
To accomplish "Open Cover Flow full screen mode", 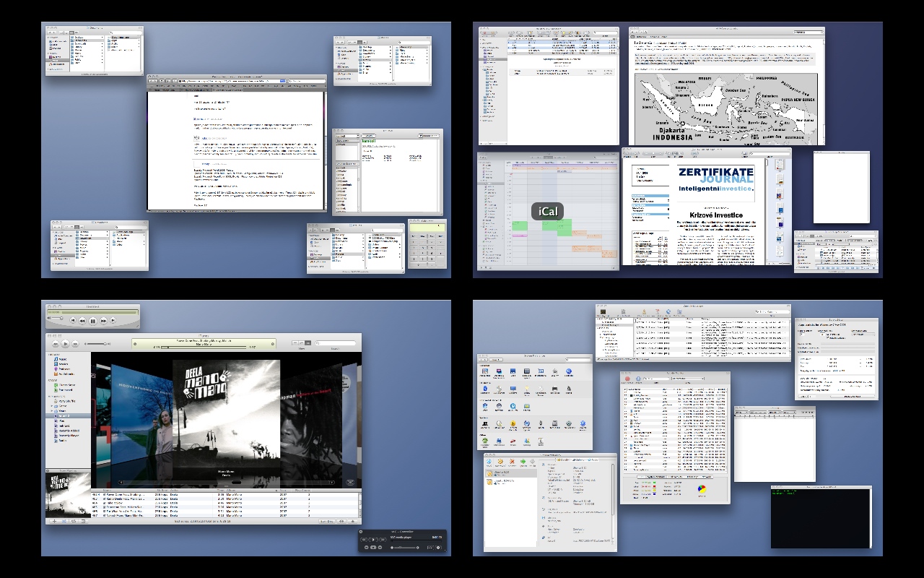I will (x=350, y=483).
